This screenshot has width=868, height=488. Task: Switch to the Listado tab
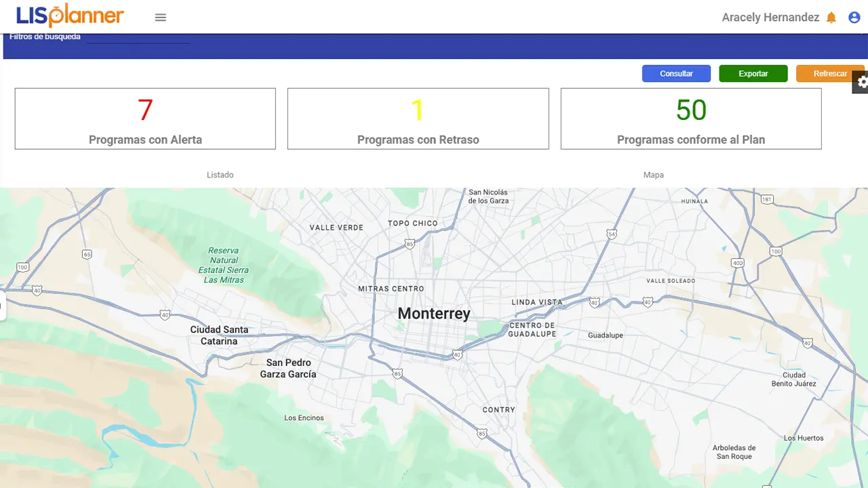[220, 175]
